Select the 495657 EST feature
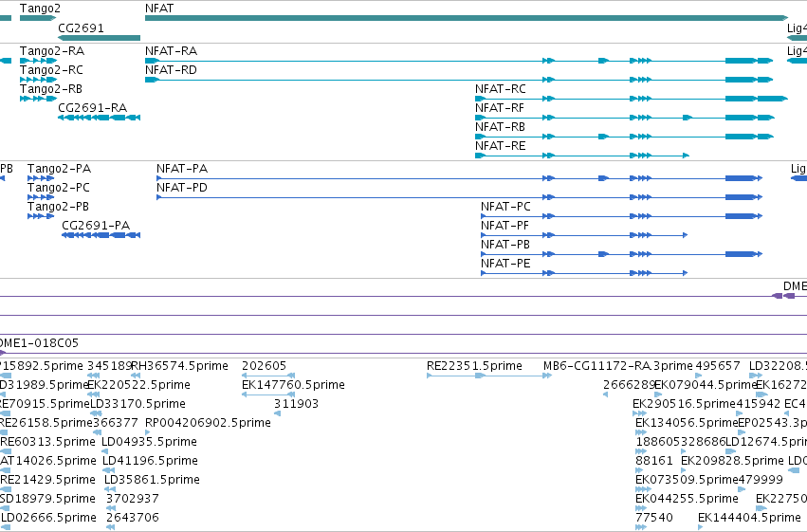The height and width of the screenshot is (532, 807). [x=698, y=376]
